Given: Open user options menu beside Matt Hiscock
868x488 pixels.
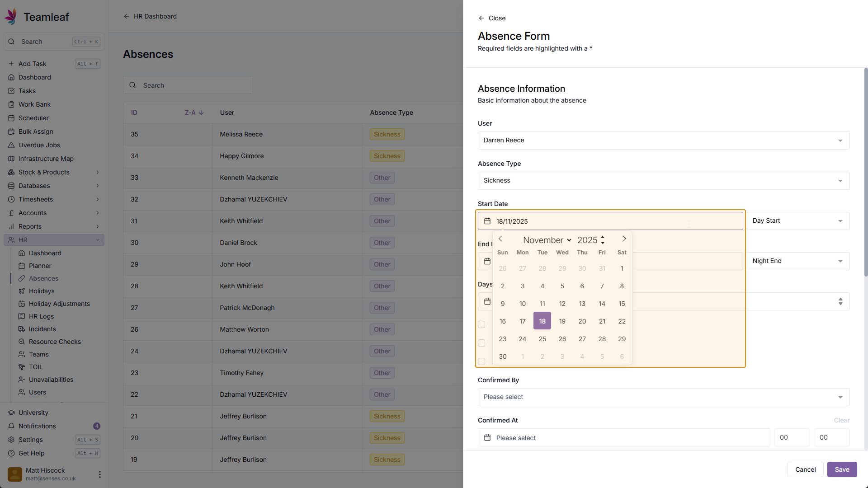Looking at the screenshot, I should [99, 474].
